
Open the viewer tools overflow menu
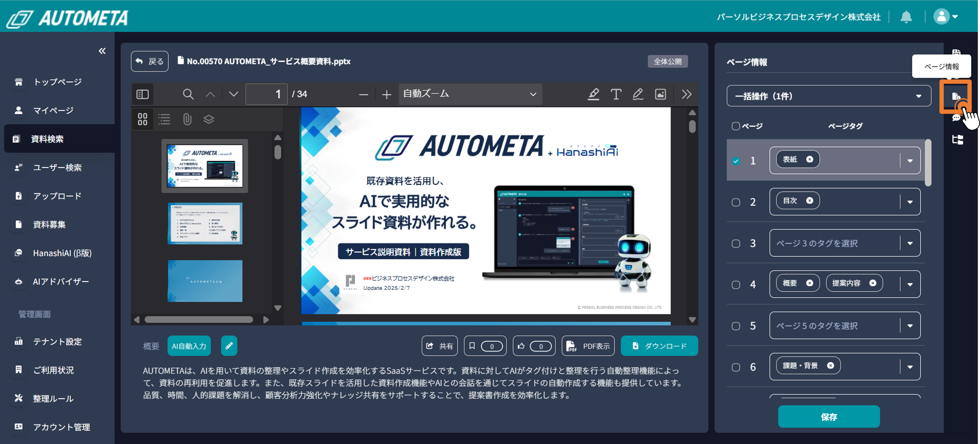tap(687, 94)
